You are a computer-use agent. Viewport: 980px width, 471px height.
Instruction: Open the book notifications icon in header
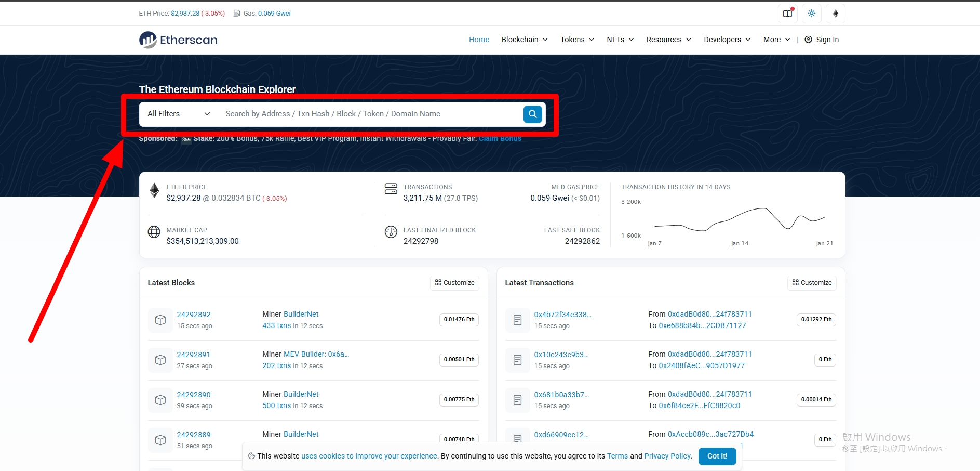[787, 14]
